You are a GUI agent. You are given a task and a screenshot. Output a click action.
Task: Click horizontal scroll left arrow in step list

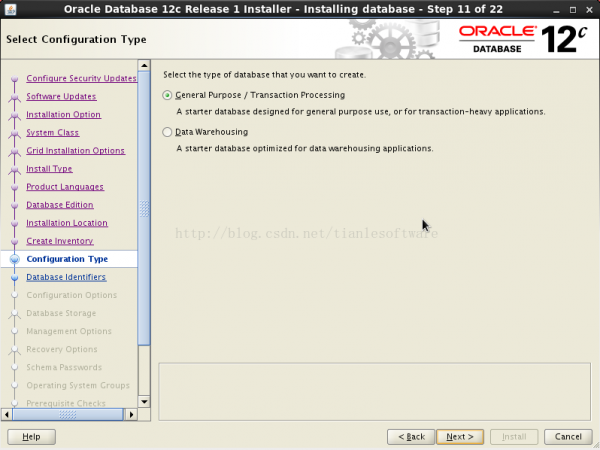click(x=7, y=414)
